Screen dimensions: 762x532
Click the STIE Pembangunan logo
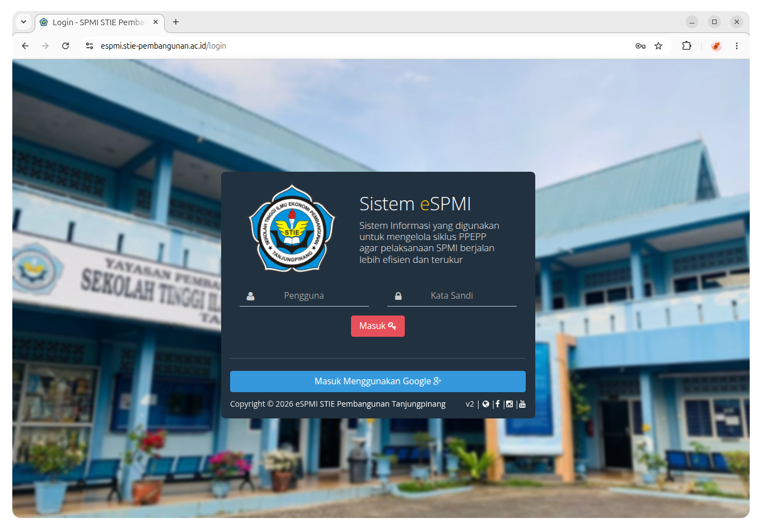click(x=292, y=228)
